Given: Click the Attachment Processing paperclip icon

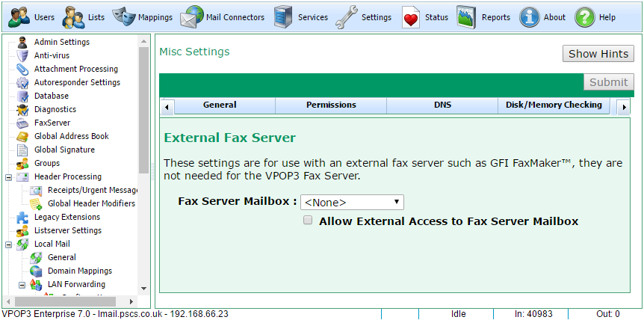Looking at the screenshot, I should [x=22, y=69].
